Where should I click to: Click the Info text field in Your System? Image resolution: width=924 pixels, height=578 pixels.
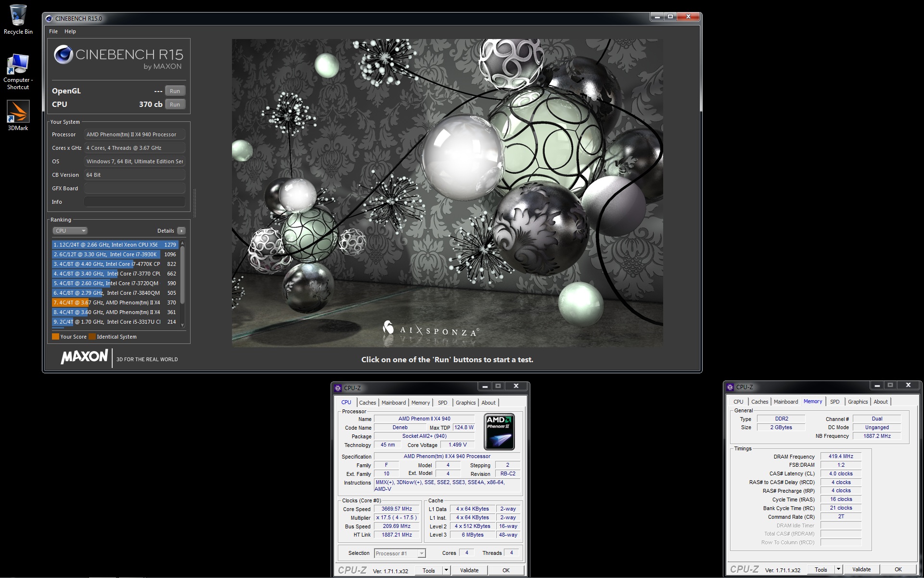pos(135,202)
